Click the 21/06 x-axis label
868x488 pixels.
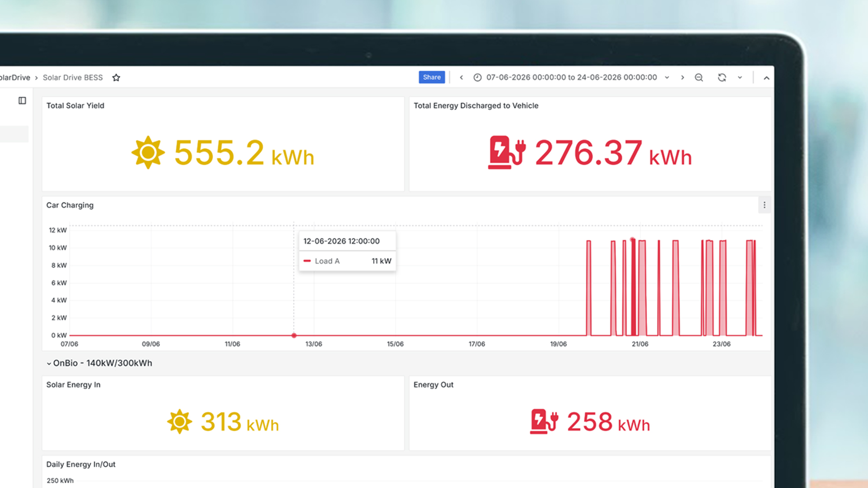640,344
